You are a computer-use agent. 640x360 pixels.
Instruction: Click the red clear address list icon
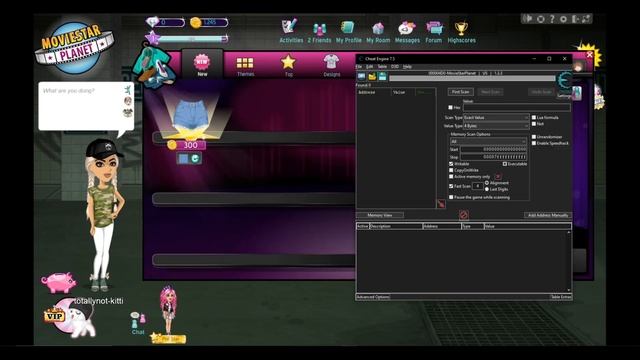463,215
